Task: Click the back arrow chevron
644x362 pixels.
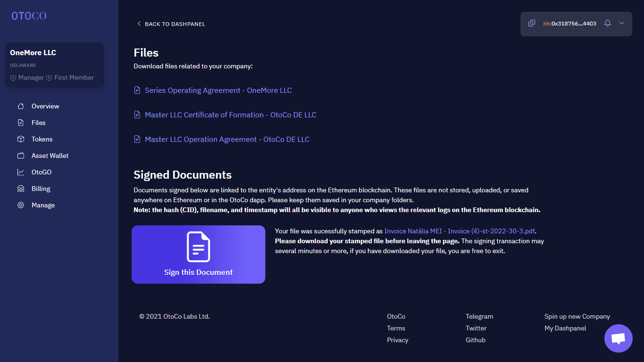Action: click(139, 24)
